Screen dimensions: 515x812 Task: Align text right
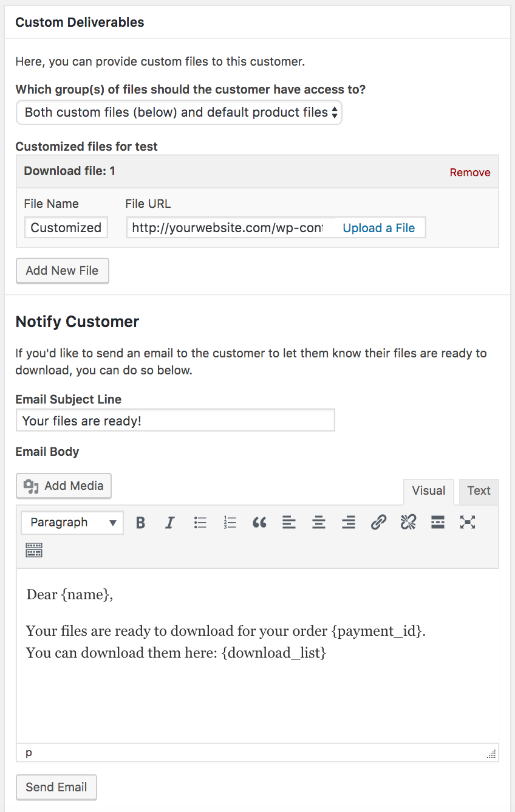pos(349,523)
